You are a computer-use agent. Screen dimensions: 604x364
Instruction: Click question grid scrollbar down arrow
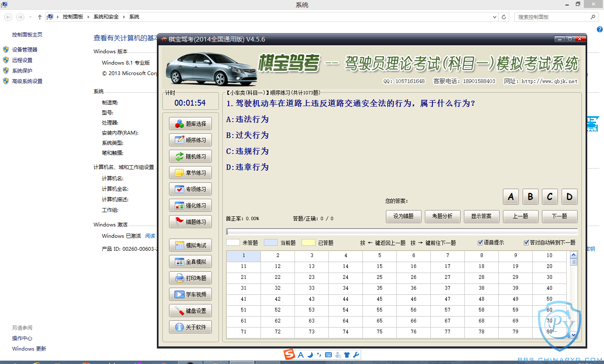pos(573,335)
